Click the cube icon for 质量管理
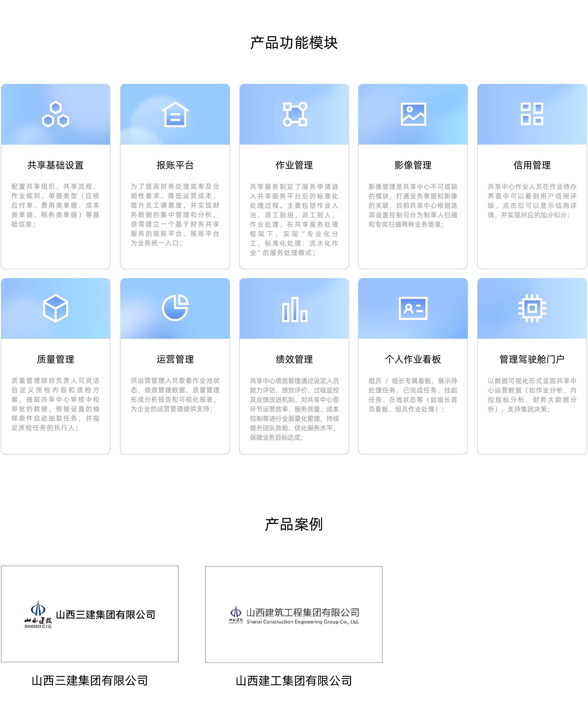The height and width of the screenshot is (728, 588). [x=56, y=308]
